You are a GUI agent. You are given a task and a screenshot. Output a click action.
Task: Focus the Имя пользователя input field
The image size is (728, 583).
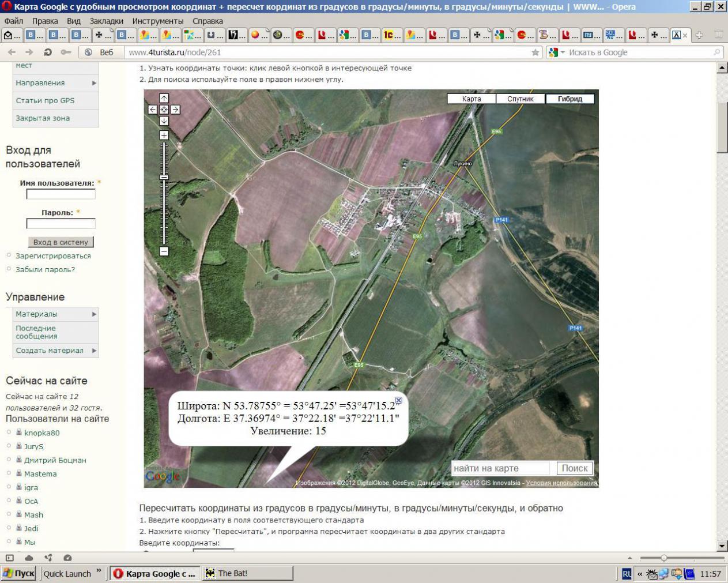61,194
